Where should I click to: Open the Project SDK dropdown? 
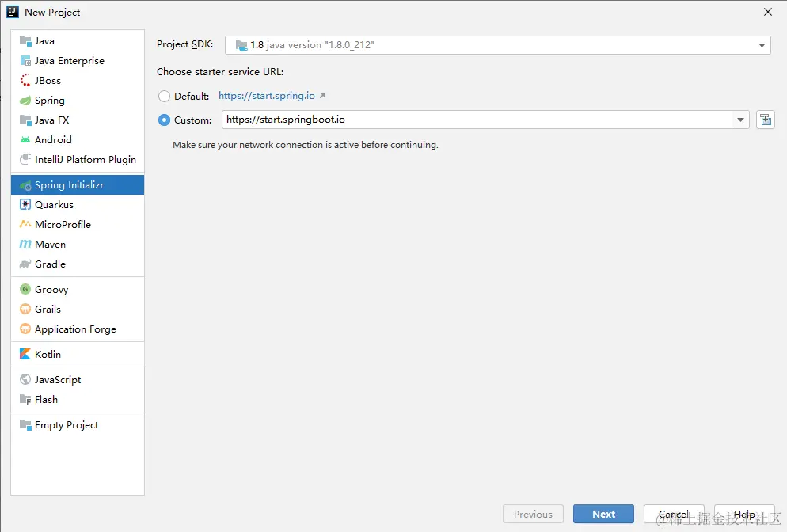[762, 45]
